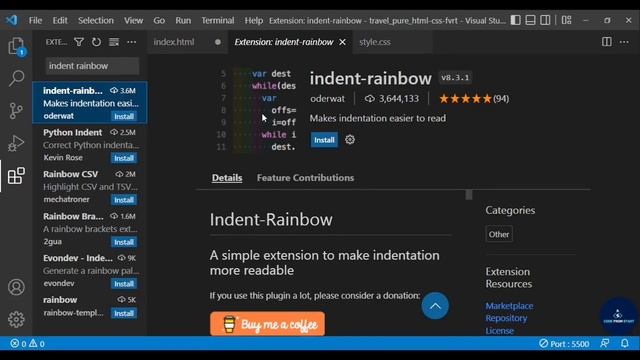Open editor More Actions ellipsis
Screen dimensions: 640x360
click(624, 42)
